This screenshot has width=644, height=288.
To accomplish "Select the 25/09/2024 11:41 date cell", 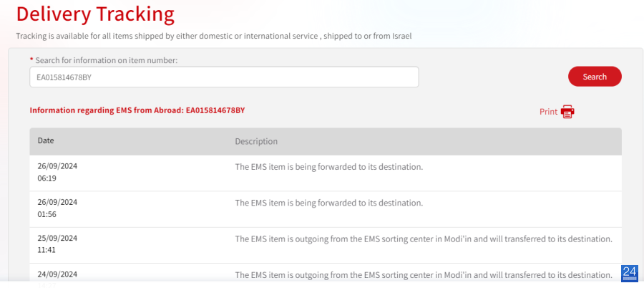I will (x=57, y=244).
